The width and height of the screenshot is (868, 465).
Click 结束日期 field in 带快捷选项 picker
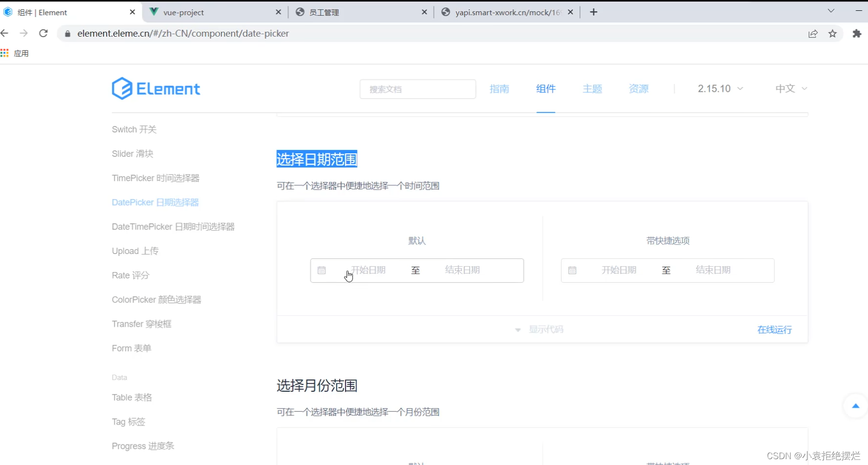(x=713, y=270)
